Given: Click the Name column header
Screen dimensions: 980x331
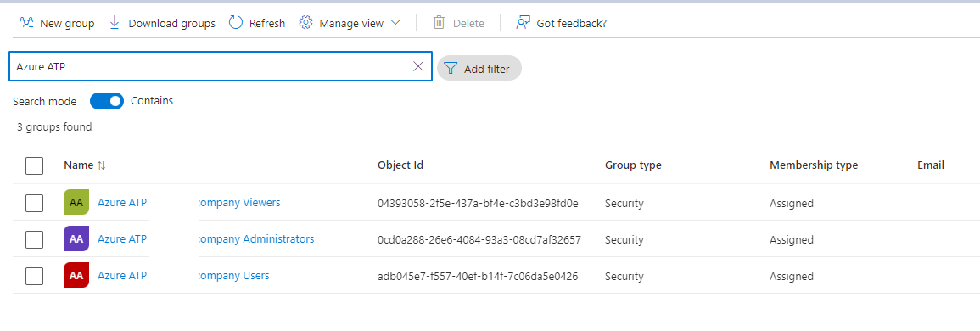Looking at the screenshot, I should coord(78,165).
